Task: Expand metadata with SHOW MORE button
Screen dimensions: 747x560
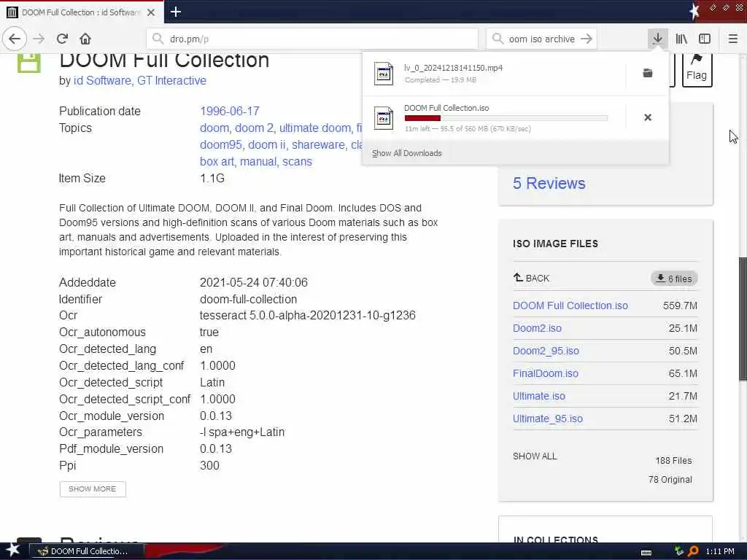Action: (x=93, y=489)
